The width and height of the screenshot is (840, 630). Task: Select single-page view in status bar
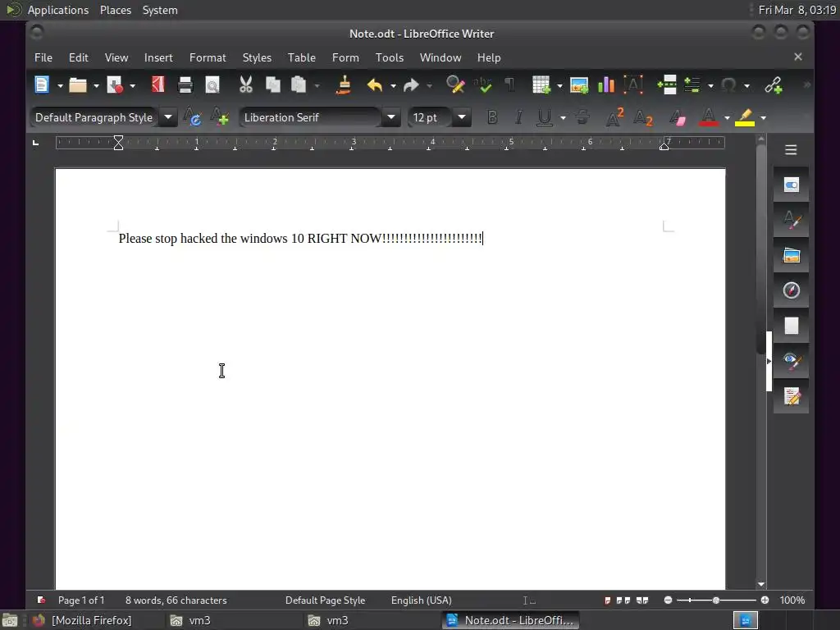[608, 600]
